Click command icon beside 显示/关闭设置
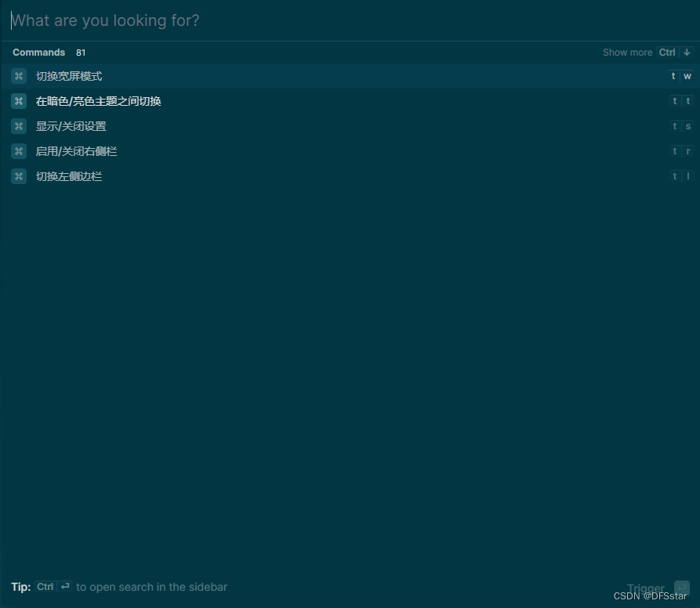Screen dimensions: 700x608 (x=19, y=126)
